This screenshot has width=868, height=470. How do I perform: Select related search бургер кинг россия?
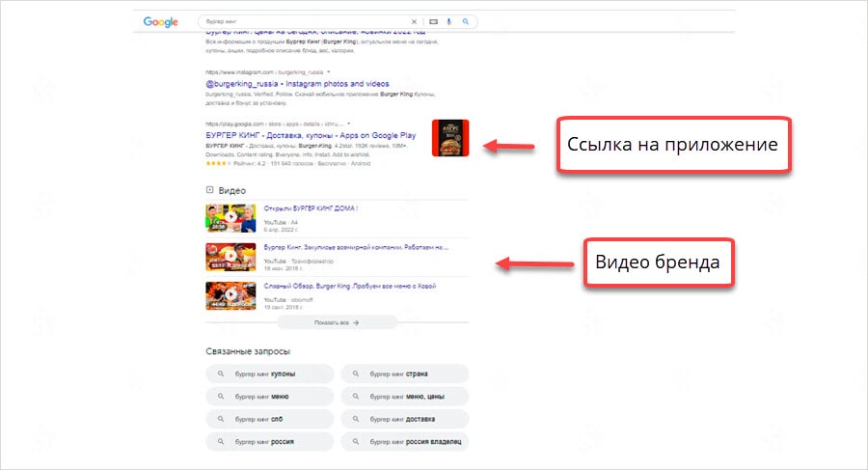270,442
